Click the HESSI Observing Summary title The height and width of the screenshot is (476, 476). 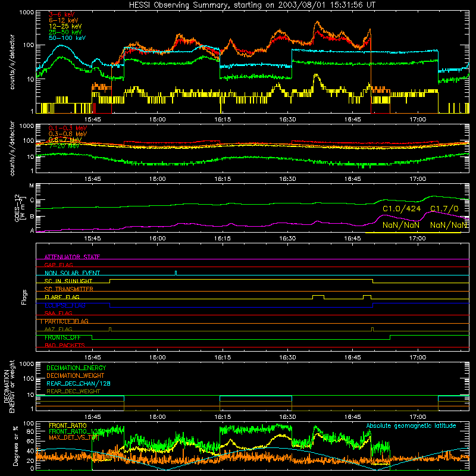252,5
